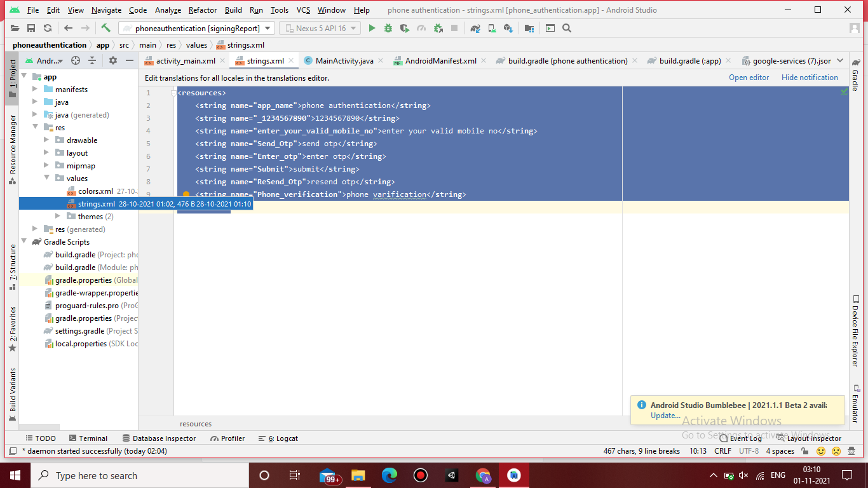Viewport: 868px width, 488px height.
Task: Click the UTF-8 encoding indicator
Action: click(749, 451)
